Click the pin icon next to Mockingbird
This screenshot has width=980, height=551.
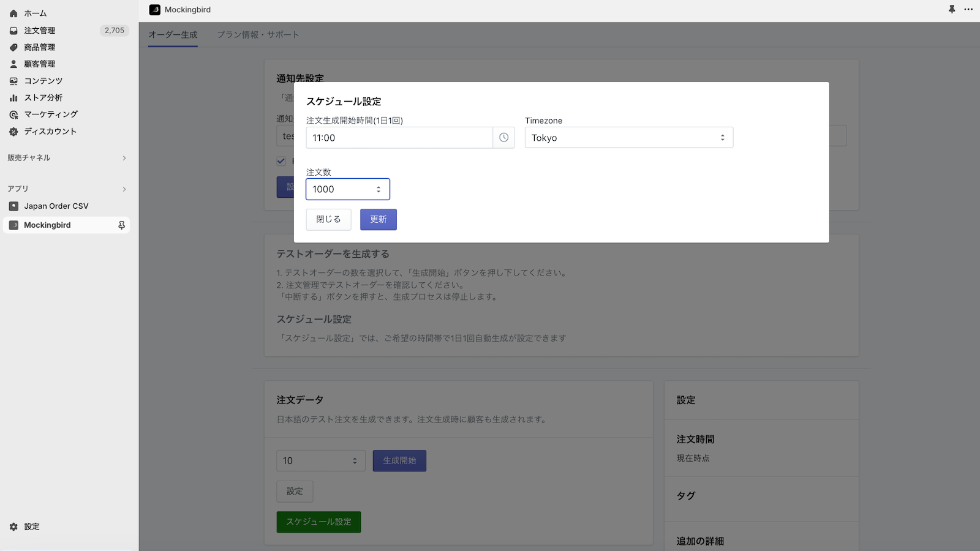[x=121, y=225]
